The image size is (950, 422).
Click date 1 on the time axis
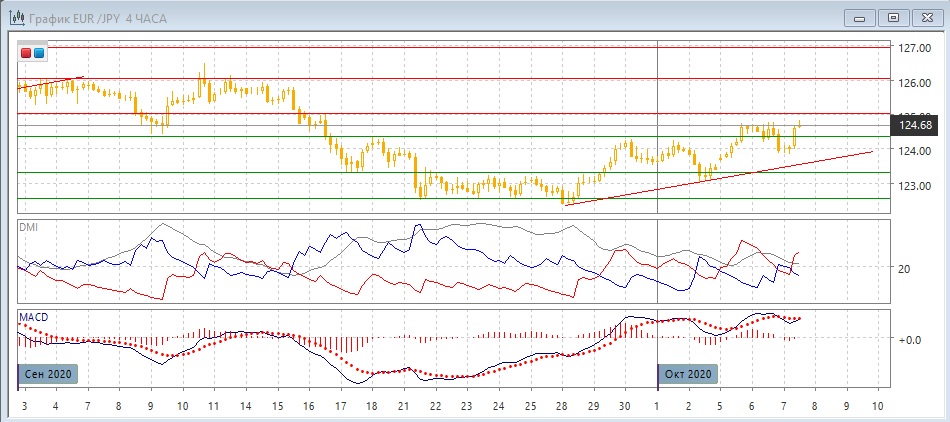click(657, 405)
